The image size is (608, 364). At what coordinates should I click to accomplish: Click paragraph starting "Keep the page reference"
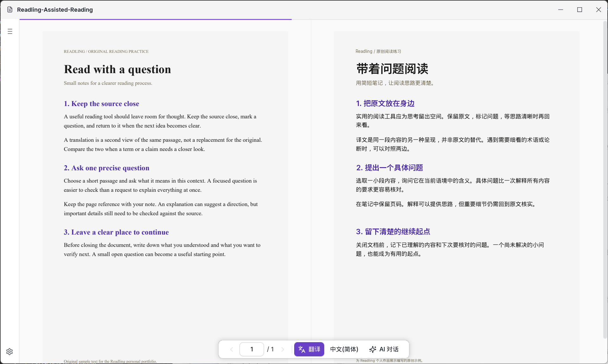161,209
